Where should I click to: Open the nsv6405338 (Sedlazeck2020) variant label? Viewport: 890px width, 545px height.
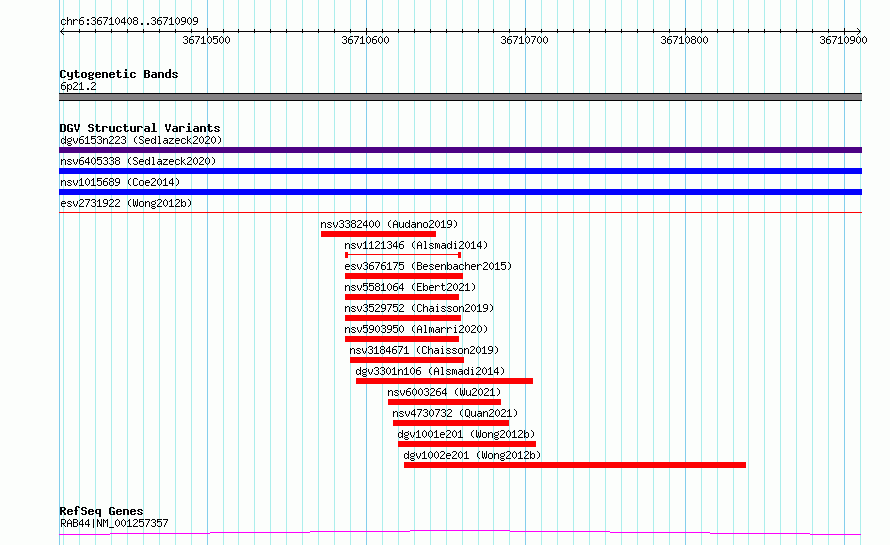pyautogui.click(x=138, y=161)
